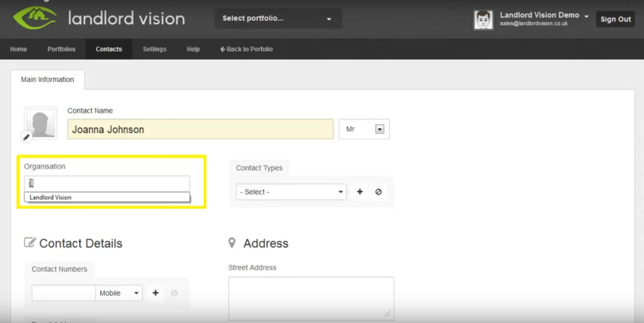Click the Street Address text area
The image size is (644, 323).
(311, 298)
